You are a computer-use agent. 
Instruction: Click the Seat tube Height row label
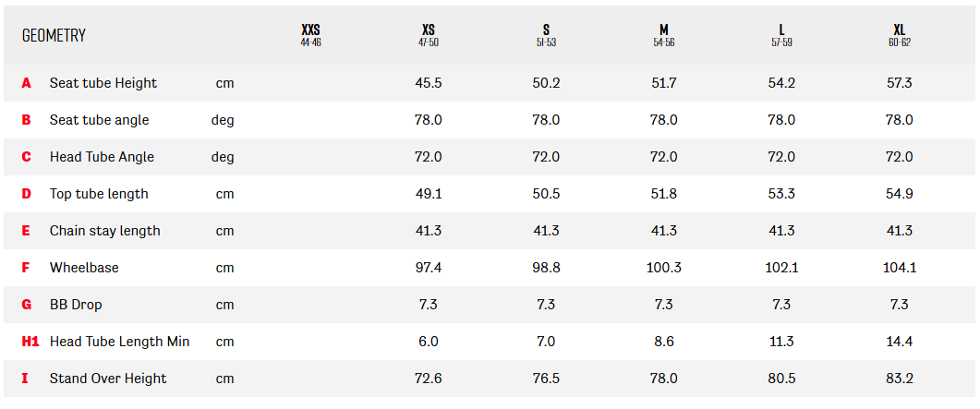coord(103,83)
